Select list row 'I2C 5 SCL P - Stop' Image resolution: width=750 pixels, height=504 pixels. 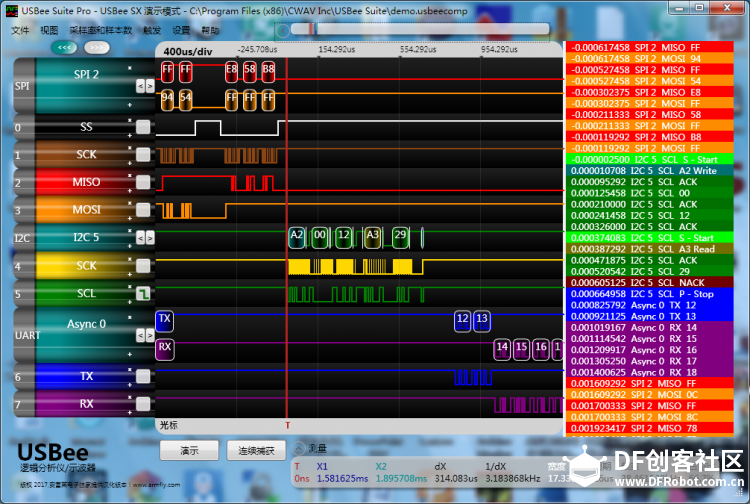[x=650, y=294]
